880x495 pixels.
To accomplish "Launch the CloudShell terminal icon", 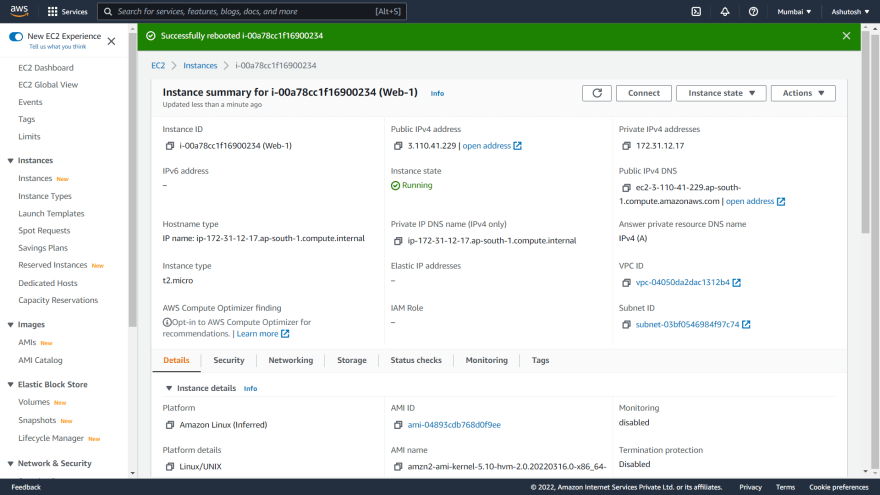I will point(696,11).
